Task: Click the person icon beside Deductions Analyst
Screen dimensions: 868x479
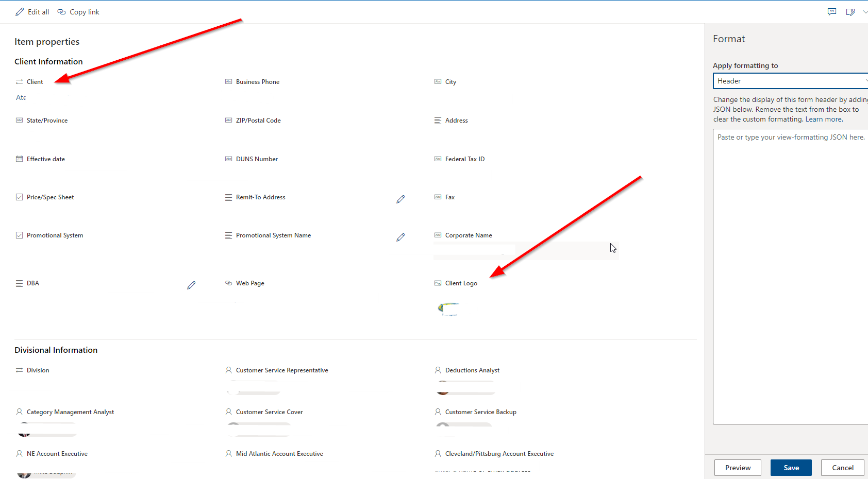Action: [438, 370]
